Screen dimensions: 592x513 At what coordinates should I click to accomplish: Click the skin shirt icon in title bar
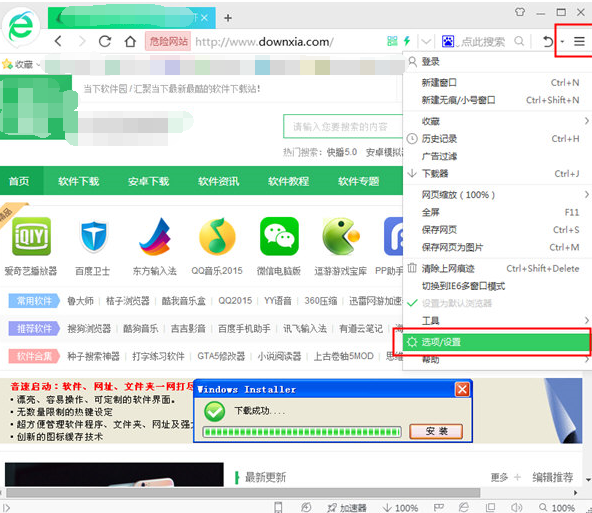tap(520, 12)
